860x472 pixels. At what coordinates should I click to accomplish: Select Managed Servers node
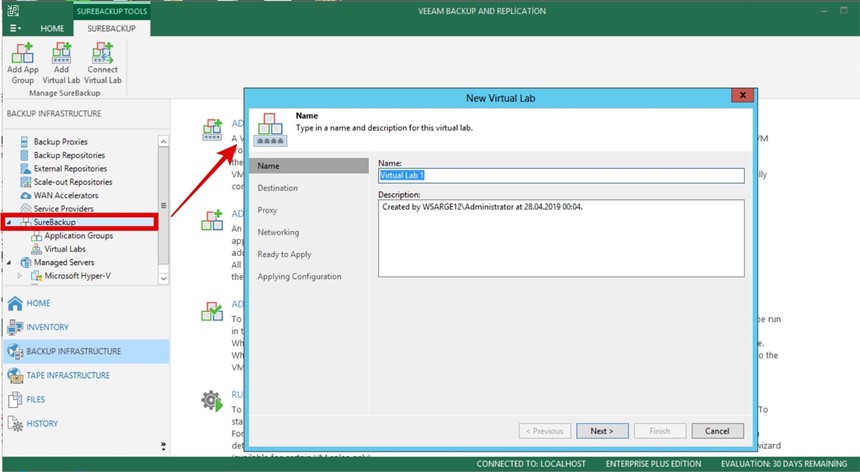[64, 262]
